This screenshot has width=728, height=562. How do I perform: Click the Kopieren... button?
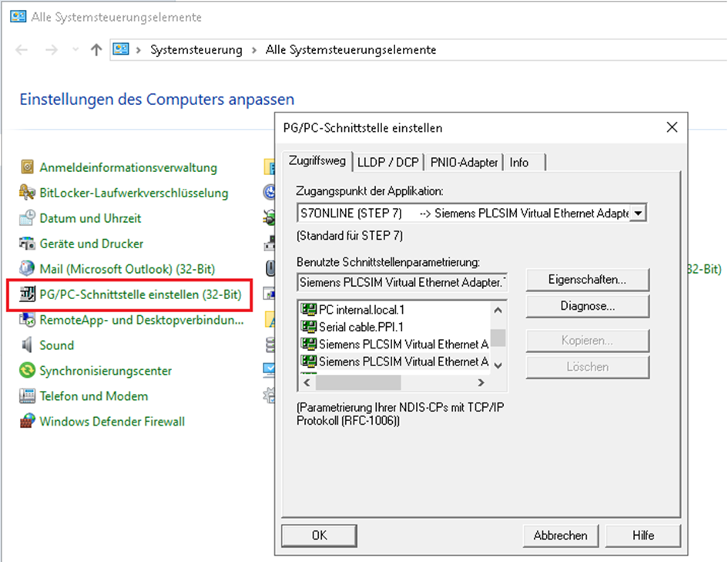tap(587, 341)
